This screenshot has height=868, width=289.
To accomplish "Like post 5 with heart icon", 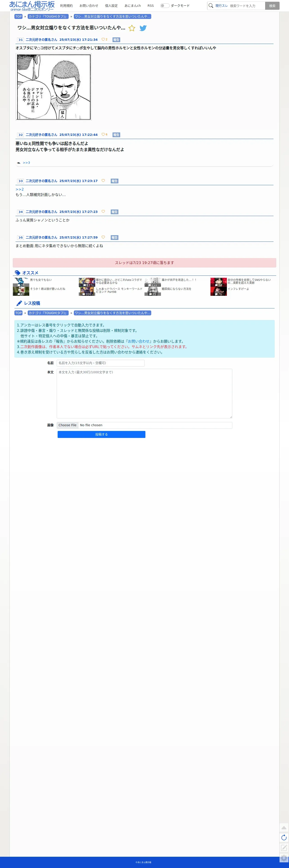I will tap(103, 237).
